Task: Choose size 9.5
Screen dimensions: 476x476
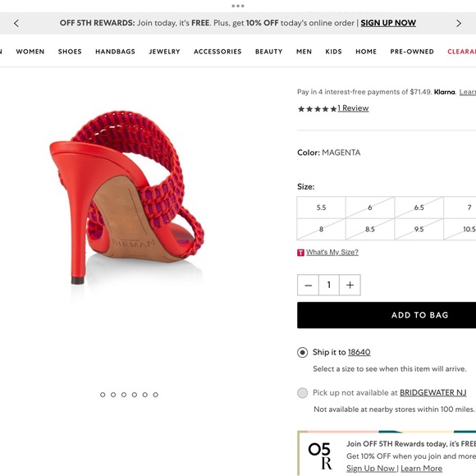Action: (419, 229)
